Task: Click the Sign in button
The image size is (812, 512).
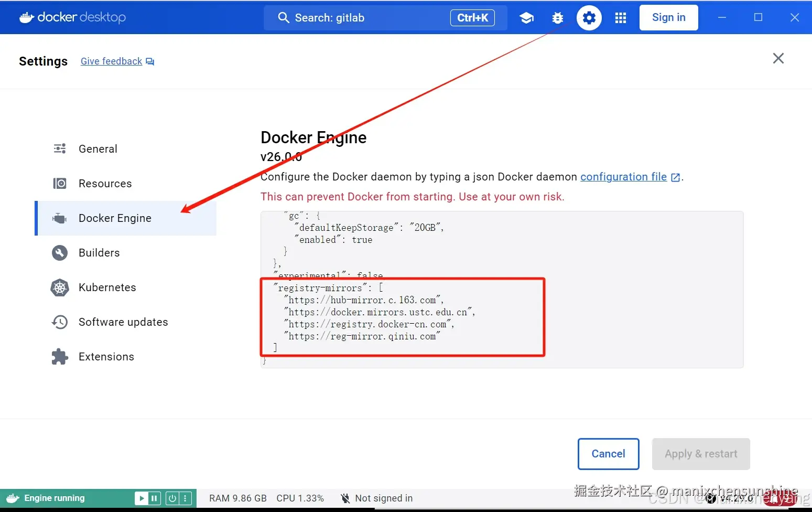Action: [668, 18]
